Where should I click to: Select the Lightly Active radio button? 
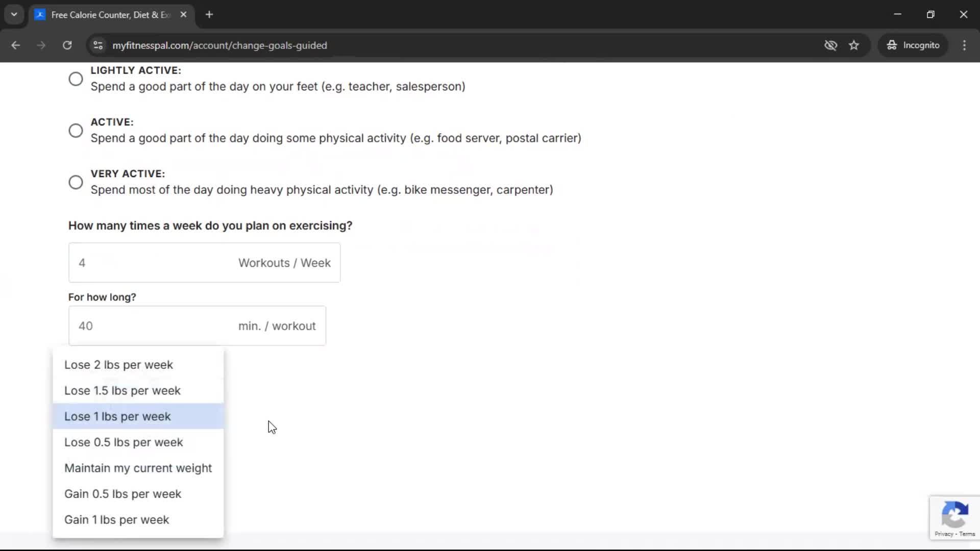point(76,79)
